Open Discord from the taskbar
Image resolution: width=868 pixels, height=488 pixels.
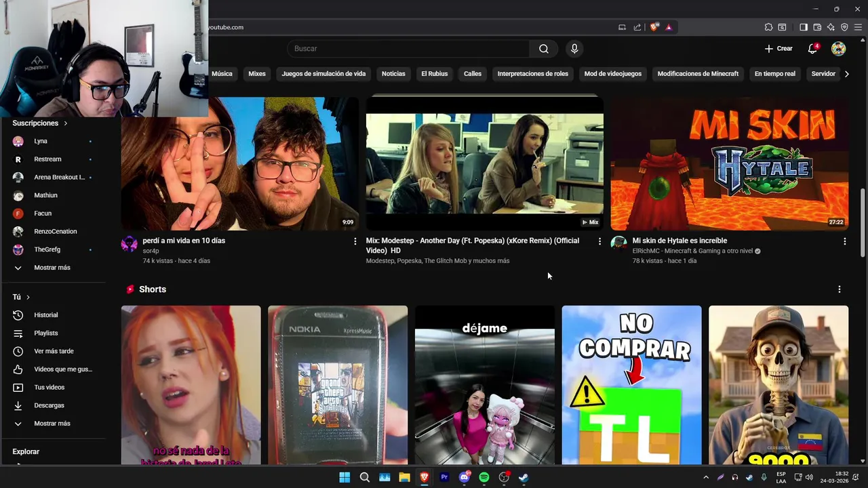(x=465, y=477)
